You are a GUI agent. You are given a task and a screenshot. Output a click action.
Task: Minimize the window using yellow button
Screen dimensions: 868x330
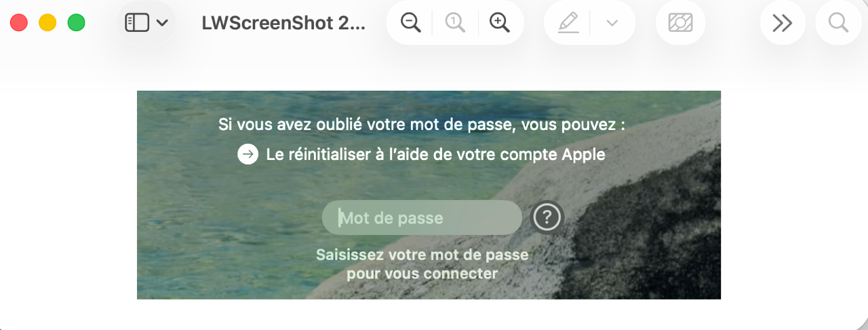coord(47,23)
